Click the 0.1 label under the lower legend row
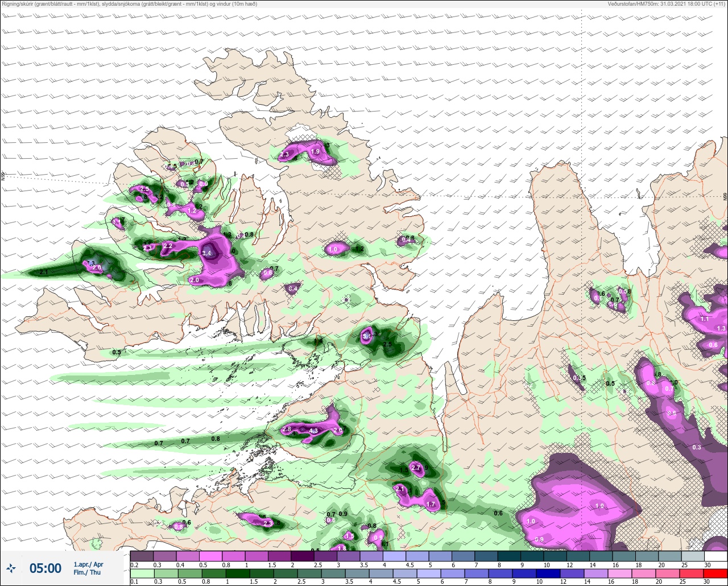Viewport: 728px width, 586px height. [x=134, y=582]
